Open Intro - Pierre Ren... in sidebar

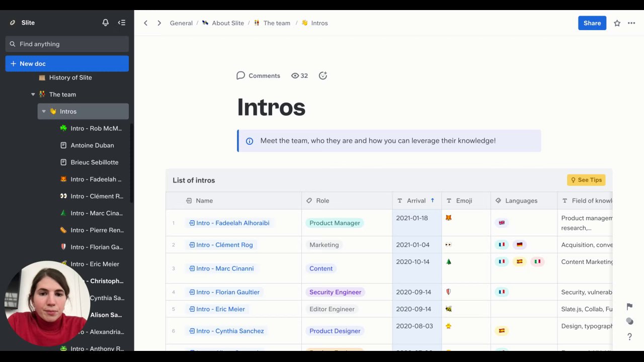click(97, 230)
